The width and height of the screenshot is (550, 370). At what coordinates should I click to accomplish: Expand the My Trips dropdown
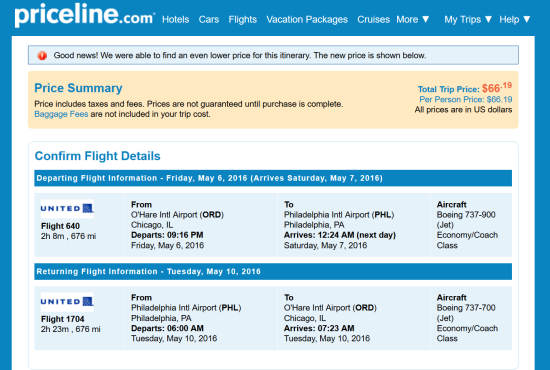[468, 20]
